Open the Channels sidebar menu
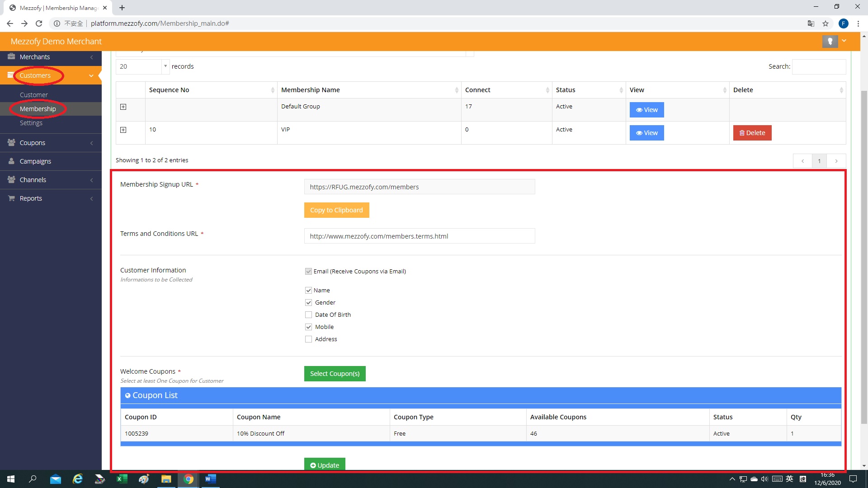Screen dimensions: 868x488 [33, 180]
